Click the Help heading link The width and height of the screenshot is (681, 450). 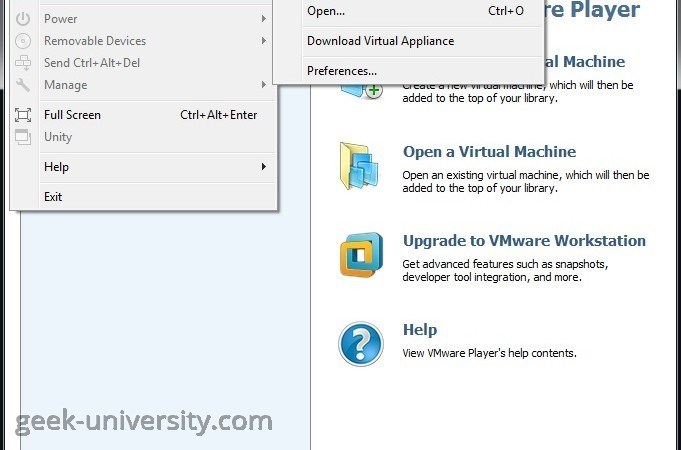(x=420, y=330)
